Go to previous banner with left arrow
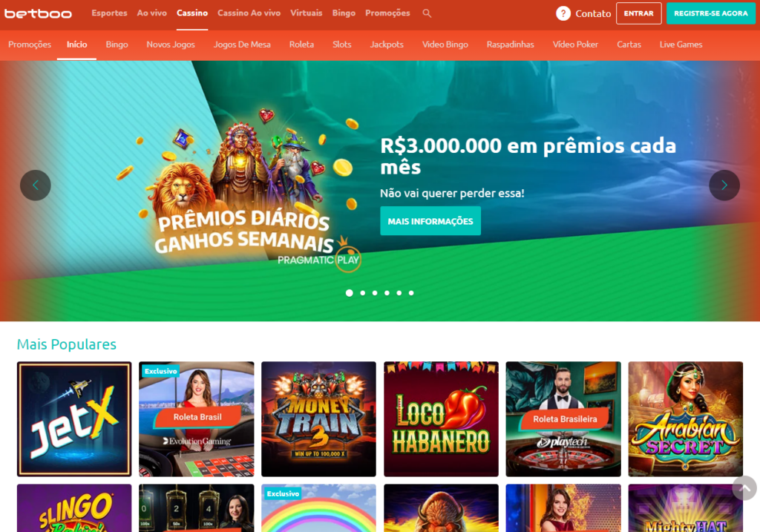This screenshot has width=760, height=532. pos(36,185)
